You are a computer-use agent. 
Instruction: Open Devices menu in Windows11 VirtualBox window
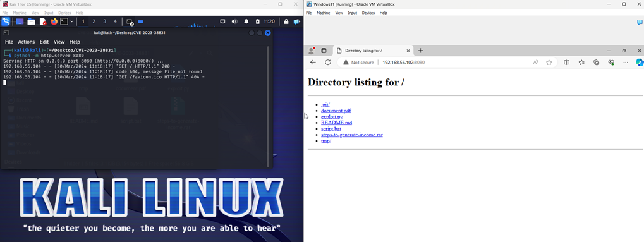pyautogui.click(x=368, y=13)
